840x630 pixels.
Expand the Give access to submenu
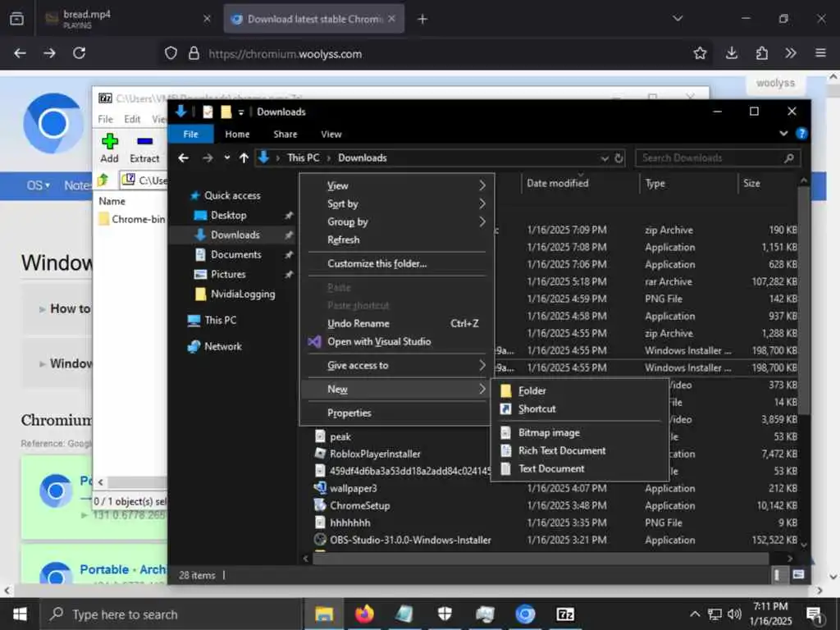point(397,365)
